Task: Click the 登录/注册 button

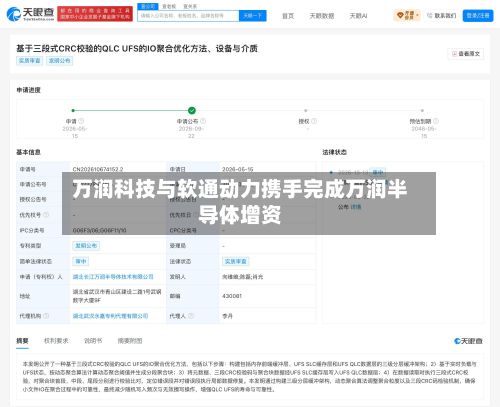Action: tap(478, 15)
